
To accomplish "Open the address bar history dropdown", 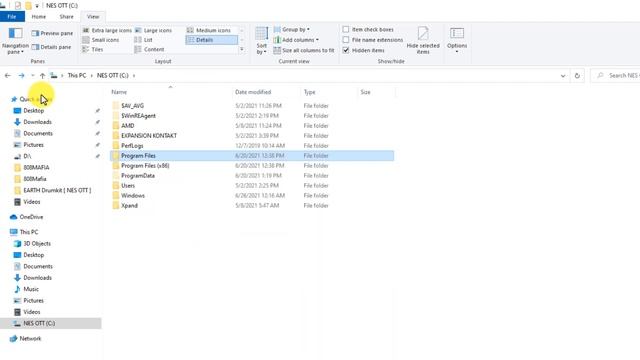I will 563,76.
